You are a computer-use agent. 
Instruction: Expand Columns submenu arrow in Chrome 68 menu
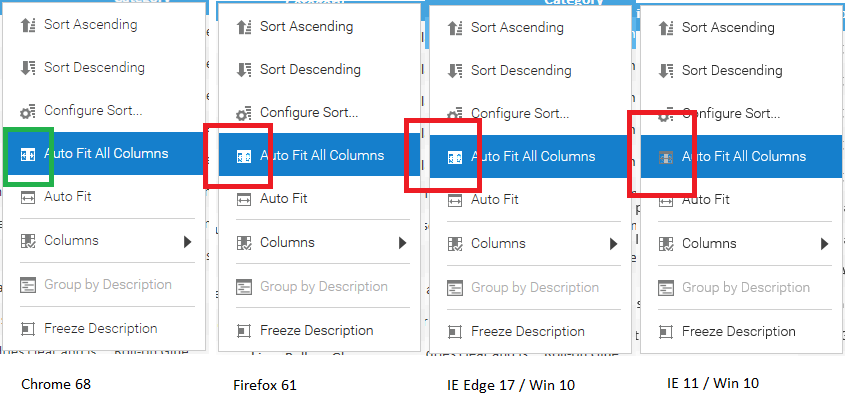(x=188, y=242)
